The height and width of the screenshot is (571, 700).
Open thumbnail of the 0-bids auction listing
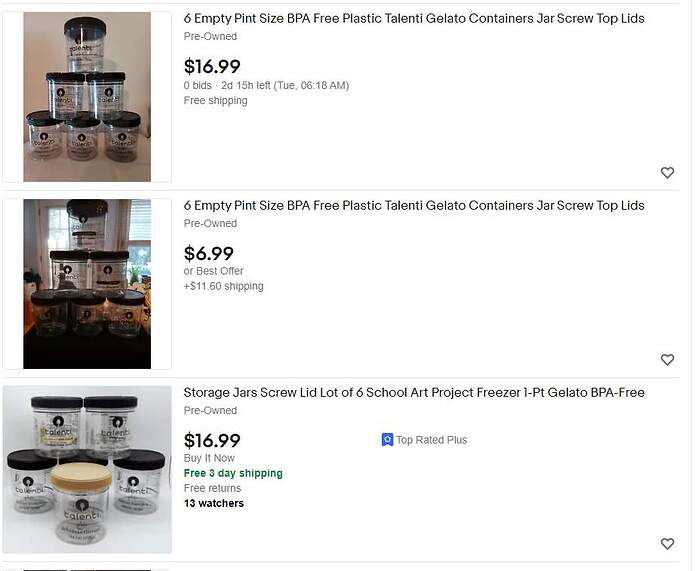point(87,97)
